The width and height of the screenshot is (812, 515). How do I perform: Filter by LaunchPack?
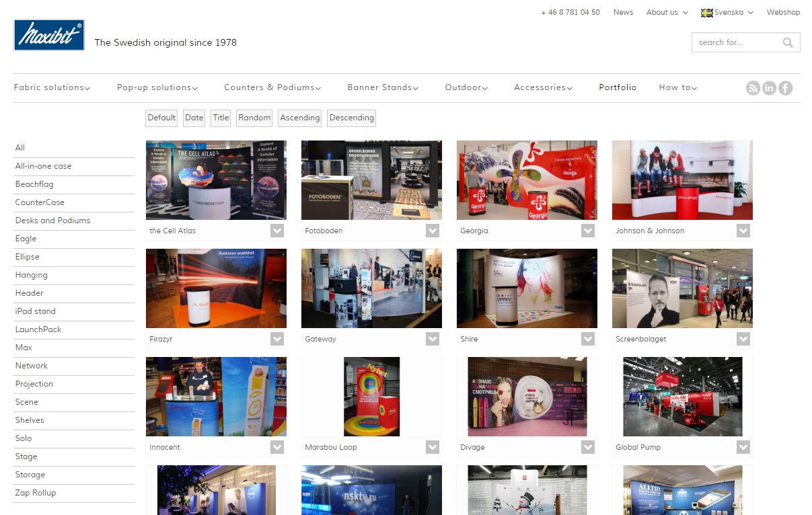[x=74, y=329]
